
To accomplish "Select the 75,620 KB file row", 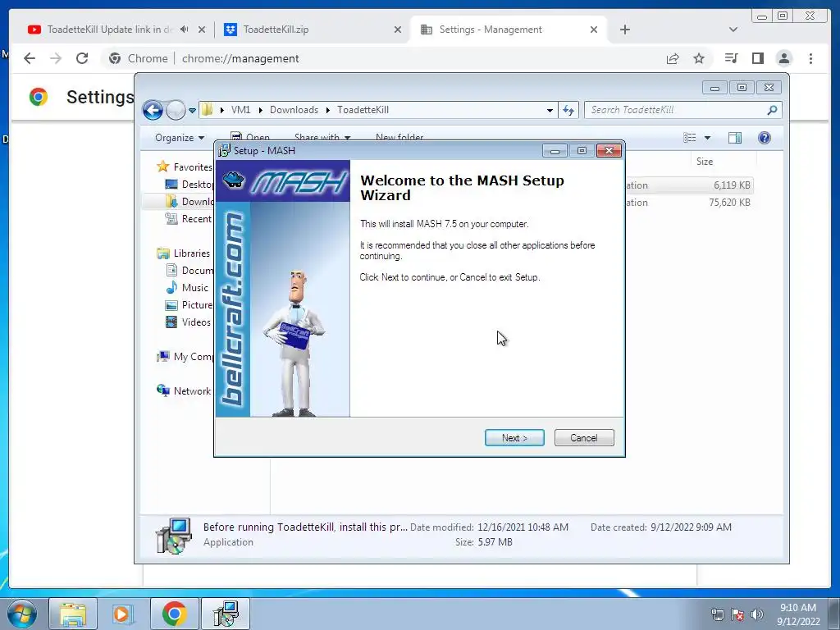I will coord(688,203).
